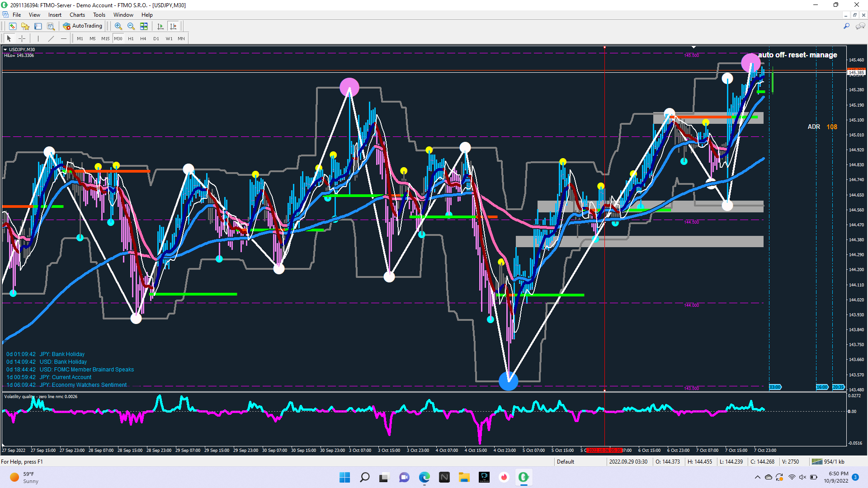Expand the system tray hidden icons chevron
This screenshot has height=488, width=868.
(x=757, y=477)
